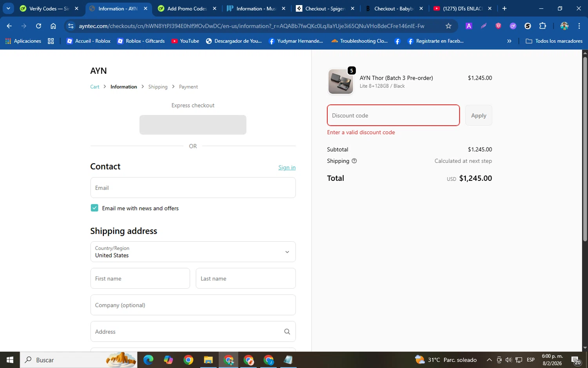This screenshot has height=368, width=588.
Task: Click the ESP language indicator
Action: click(531, 360)
